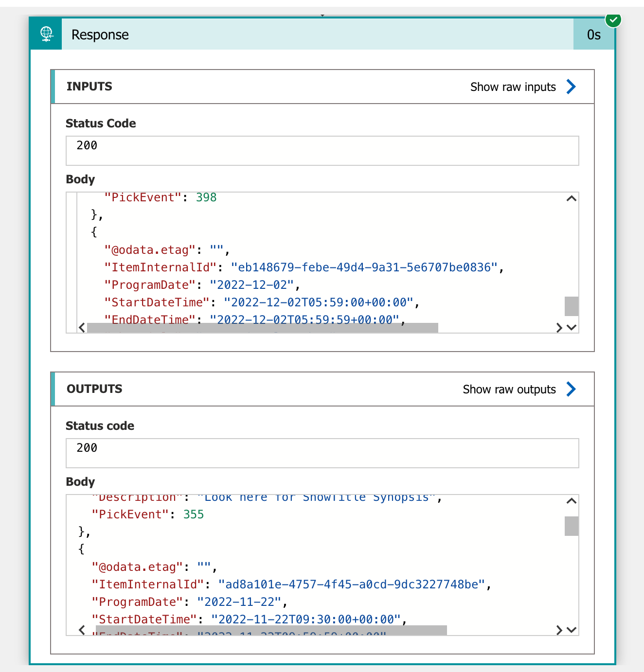Click the blue chevron beside Show raw inputs
This screenshot has width=644, height=672.
571,87
